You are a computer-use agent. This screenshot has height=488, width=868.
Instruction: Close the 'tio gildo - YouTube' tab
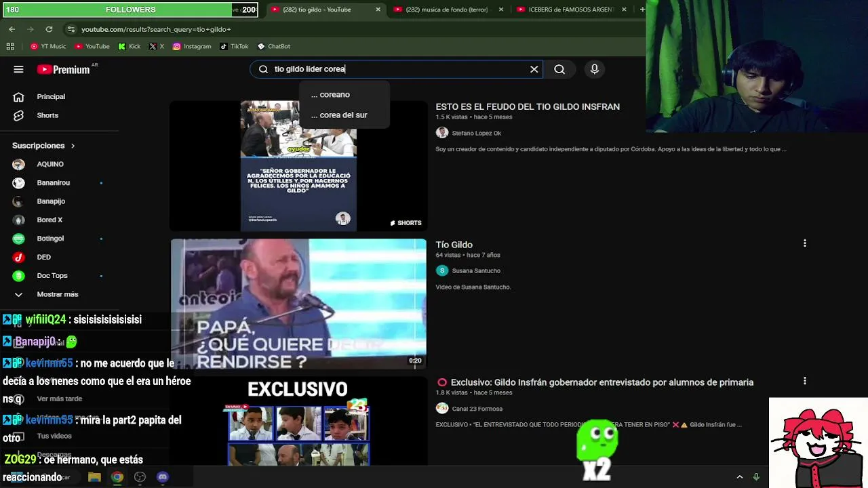pyautogui.click(x=378, y=9)
